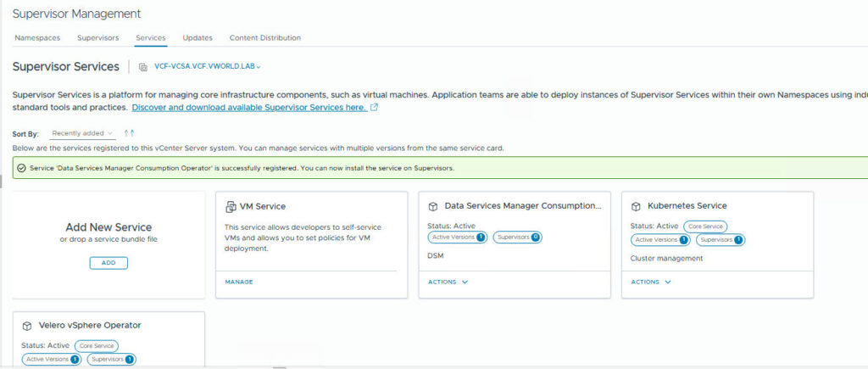Click the Velero vSphere Operator cube icon
This screenshot has width=868, height=369.
point(26,325)
